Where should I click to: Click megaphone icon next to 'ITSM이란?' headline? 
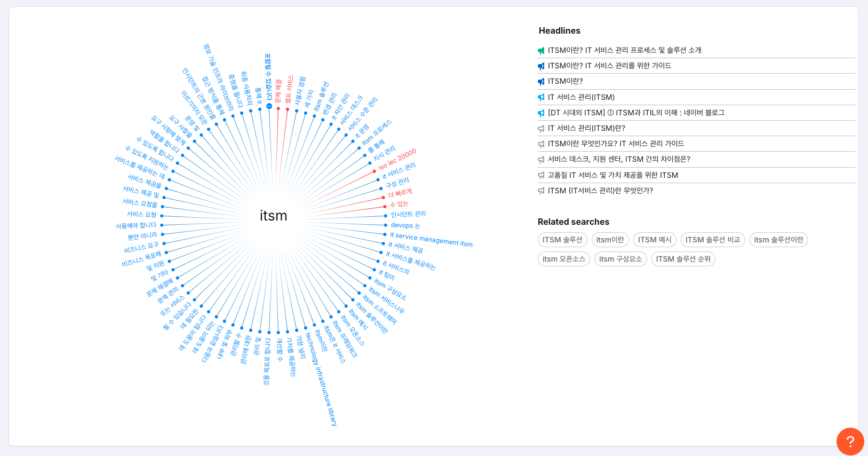541,82
